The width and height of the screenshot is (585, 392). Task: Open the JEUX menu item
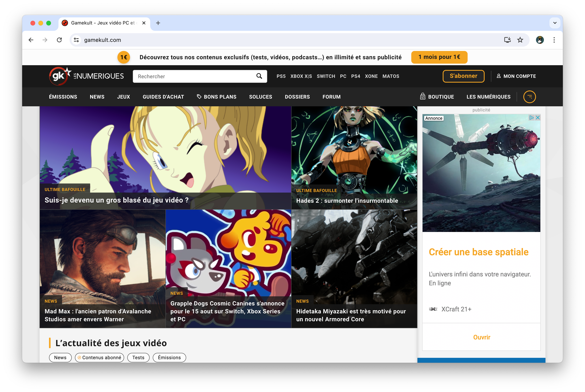[x=124, y=97]
